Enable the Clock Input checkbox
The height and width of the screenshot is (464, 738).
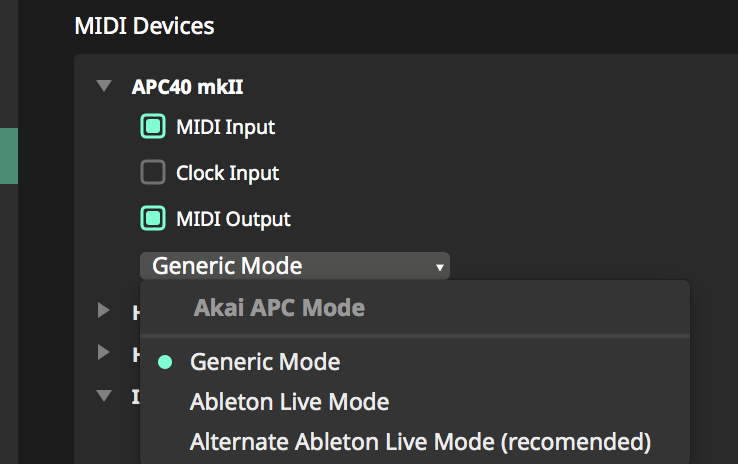point(153,173)
